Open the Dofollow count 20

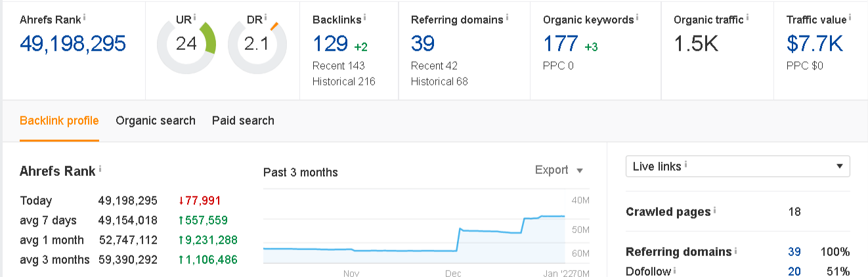coord(794,272)
